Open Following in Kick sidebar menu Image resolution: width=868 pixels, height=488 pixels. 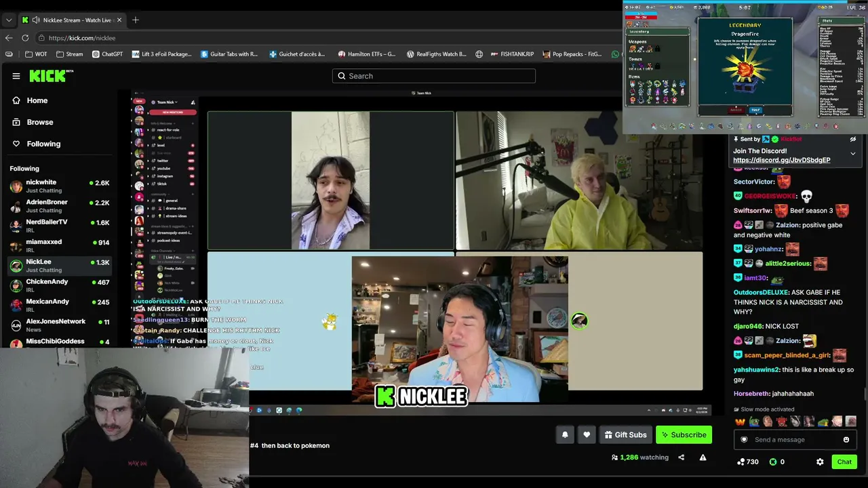(37, 144)
